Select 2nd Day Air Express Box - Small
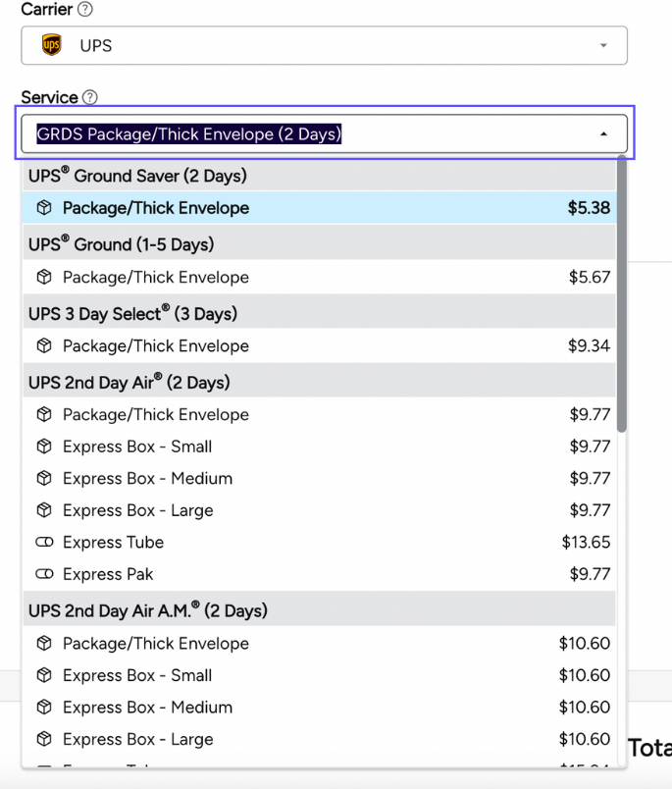Viewport: 672px width, 789px height. [137, 447]
